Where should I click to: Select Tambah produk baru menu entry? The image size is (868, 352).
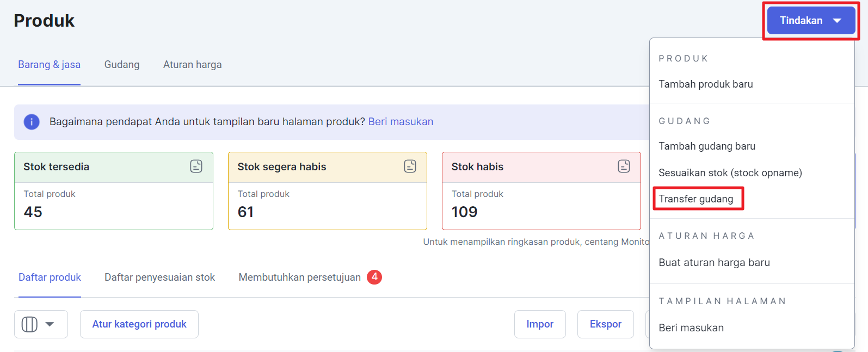[x=706, y=84]
